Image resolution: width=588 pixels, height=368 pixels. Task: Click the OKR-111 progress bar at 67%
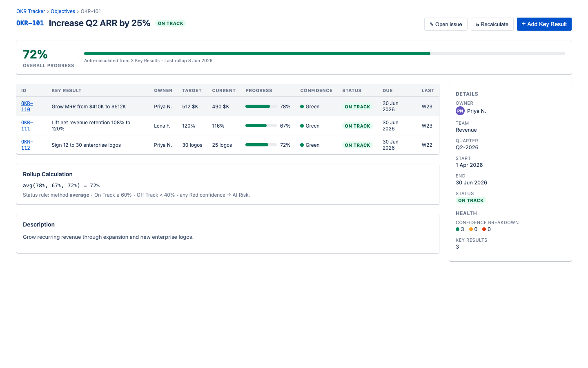(261, 126)
